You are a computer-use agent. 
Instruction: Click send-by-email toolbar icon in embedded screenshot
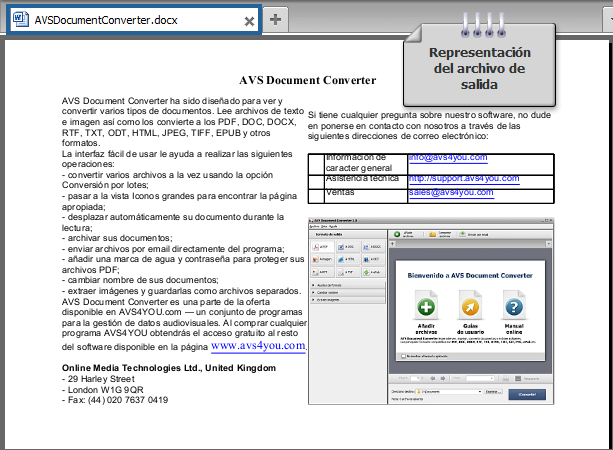[462, 234]
